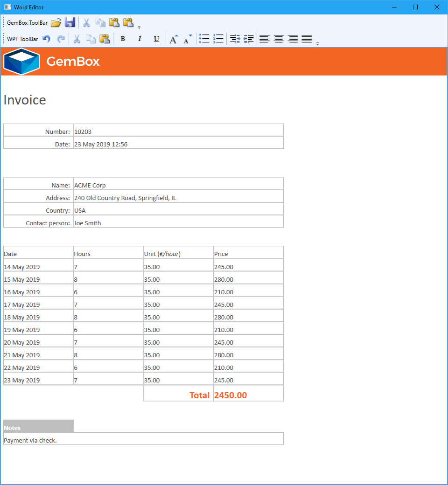Viewport: 448px width, 485px height.
Task: Click Cut scissors in GemBox ToolBar
Action: 86,22
